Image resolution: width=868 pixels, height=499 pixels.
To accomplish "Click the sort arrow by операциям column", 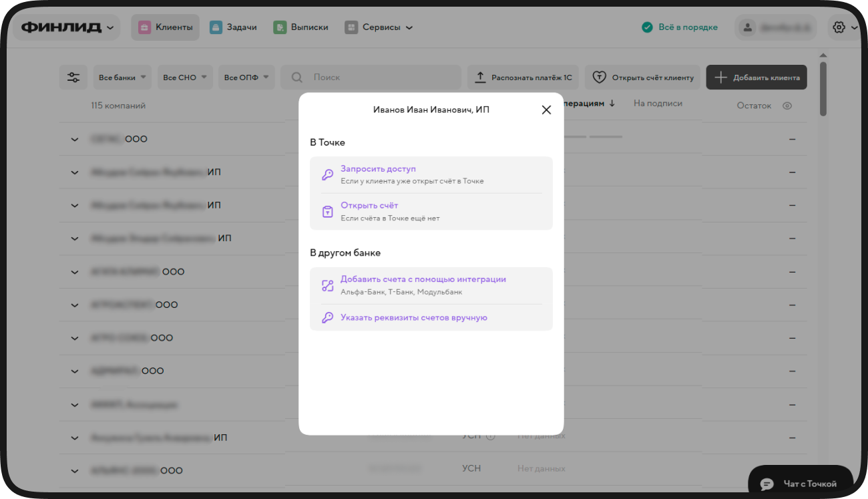I will point(612,104).
